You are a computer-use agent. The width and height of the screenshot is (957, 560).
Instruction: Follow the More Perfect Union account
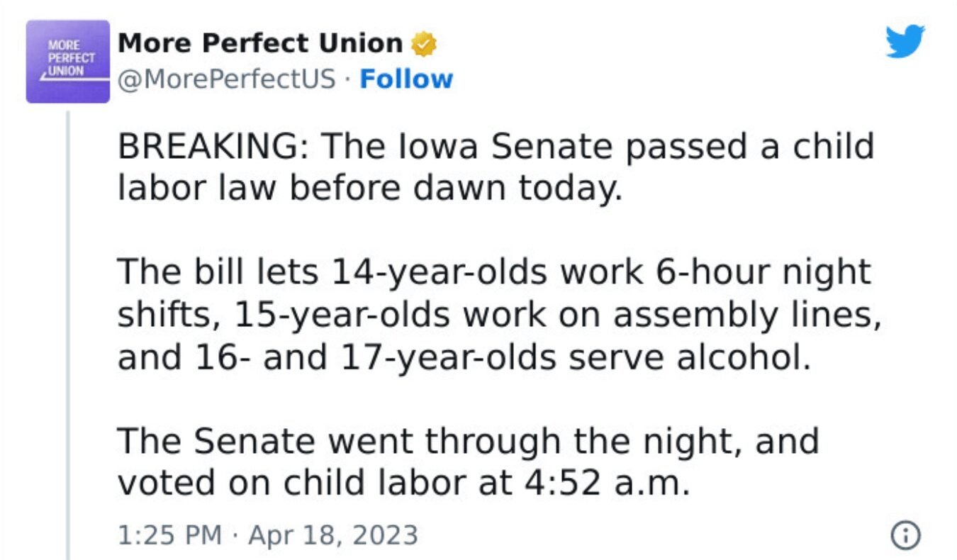406,79
